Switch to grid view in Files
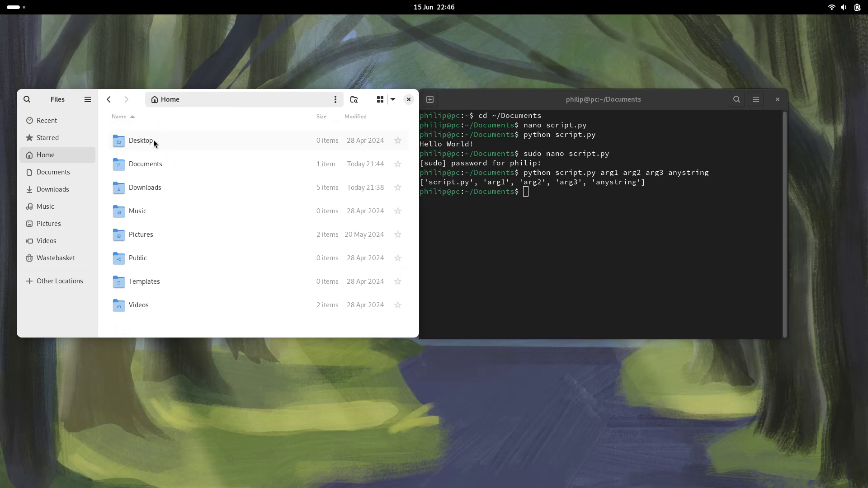 (380, 99)
